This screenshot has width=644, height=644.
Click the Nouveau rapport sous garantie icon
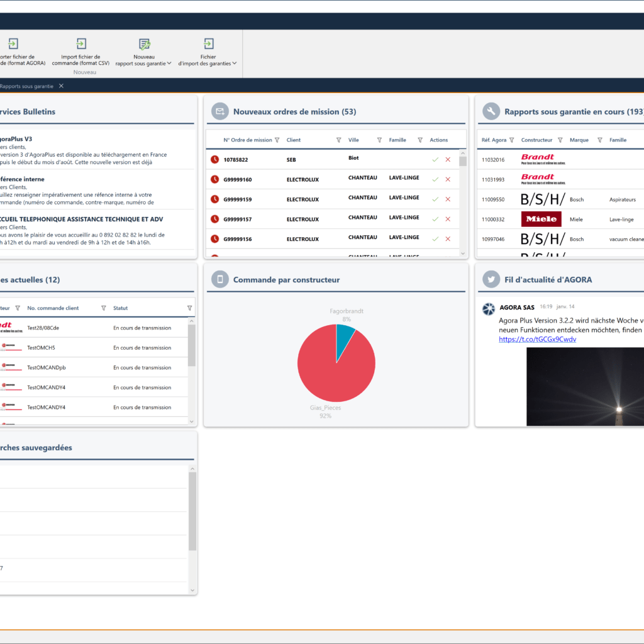coord(145,43)
